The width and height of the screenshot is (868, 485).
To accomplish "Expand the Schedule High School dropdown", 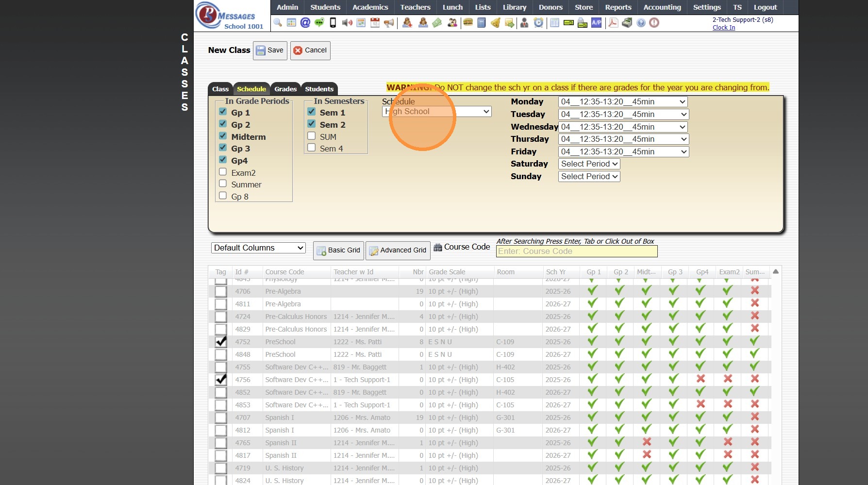I will pyautogui.click(x=437, y=112).
